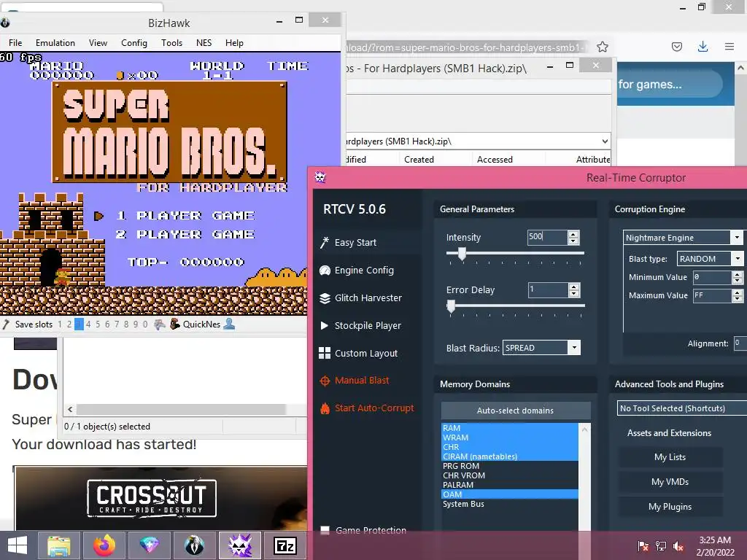Click the QuickNes core icon
Viewport: 747px width, 560px height.
coord(175,324)
